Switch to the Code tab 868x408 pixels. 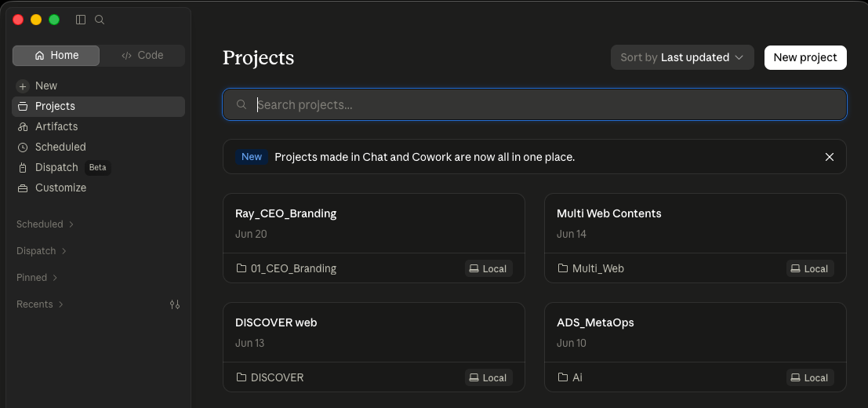point(143,56)
